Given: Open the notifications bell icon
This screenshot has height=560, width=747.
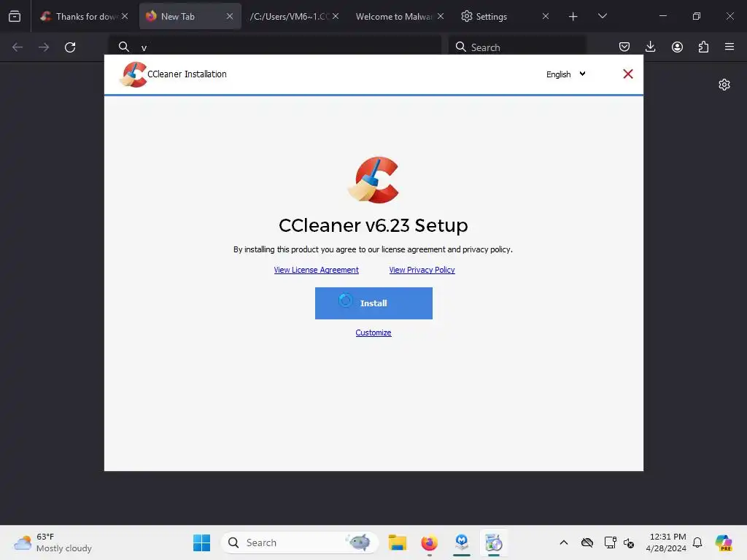Looking at the screenshot, I should 697,542.
